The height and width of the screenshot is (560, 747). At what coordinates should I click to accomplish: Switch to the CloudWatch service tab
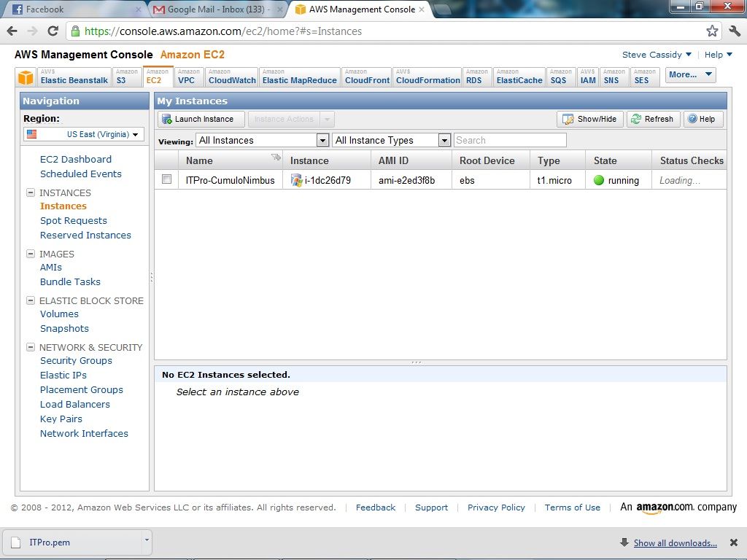click(x=232, y=77)
